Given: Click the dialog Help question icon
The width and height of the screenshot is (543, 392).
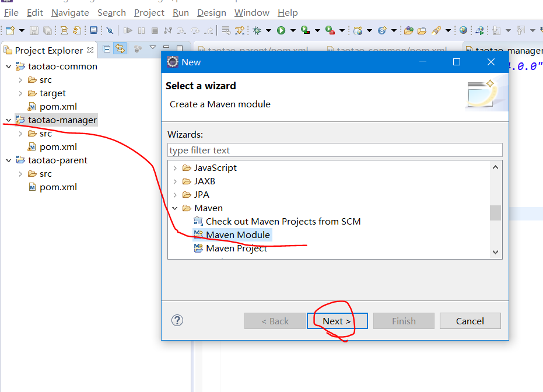Looking at the screenshot, I should click(x=177, y=320).
